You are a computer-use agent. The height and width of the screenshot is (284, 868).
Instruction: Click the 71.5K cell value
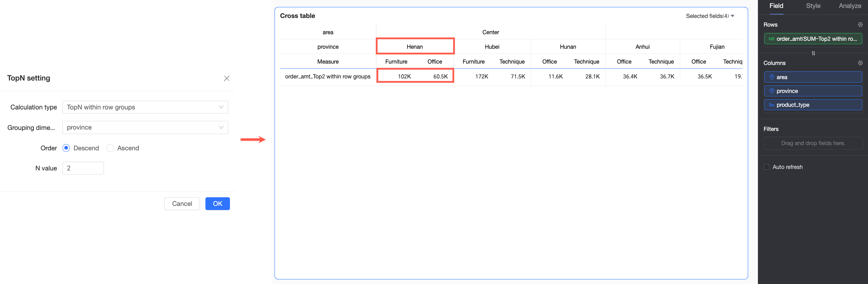click(x=518, y=76)
